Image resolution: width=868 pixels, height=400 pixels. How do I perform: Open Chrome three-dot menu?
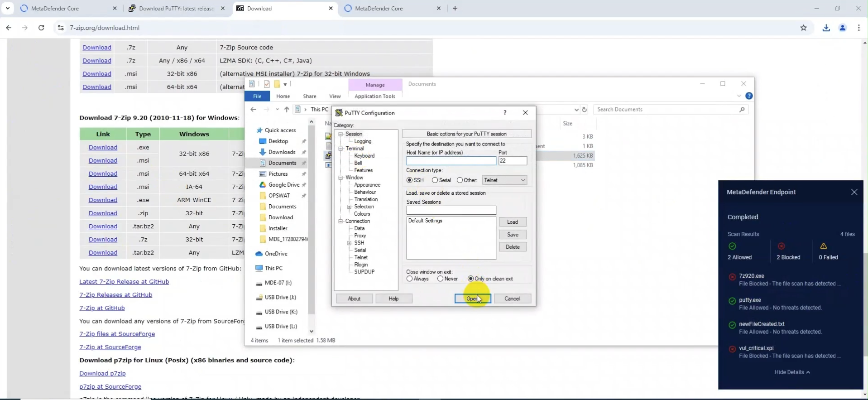(x=859, y=28)
